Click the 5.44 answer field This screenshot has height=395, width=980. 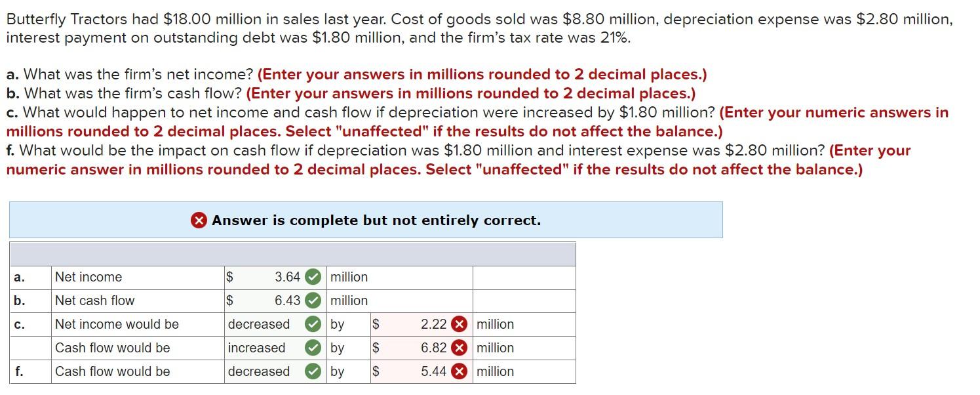click(x=420, y=371)
